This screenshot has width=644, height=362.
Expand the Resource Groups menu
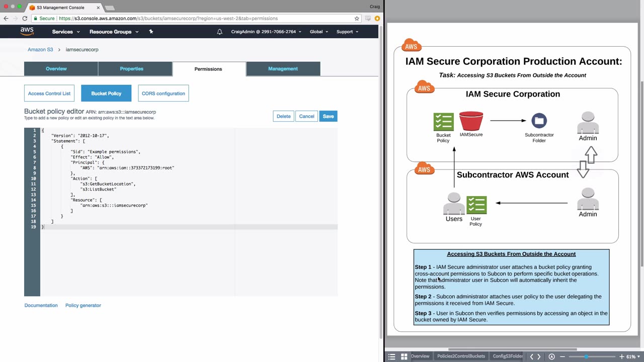click(114, 32)
